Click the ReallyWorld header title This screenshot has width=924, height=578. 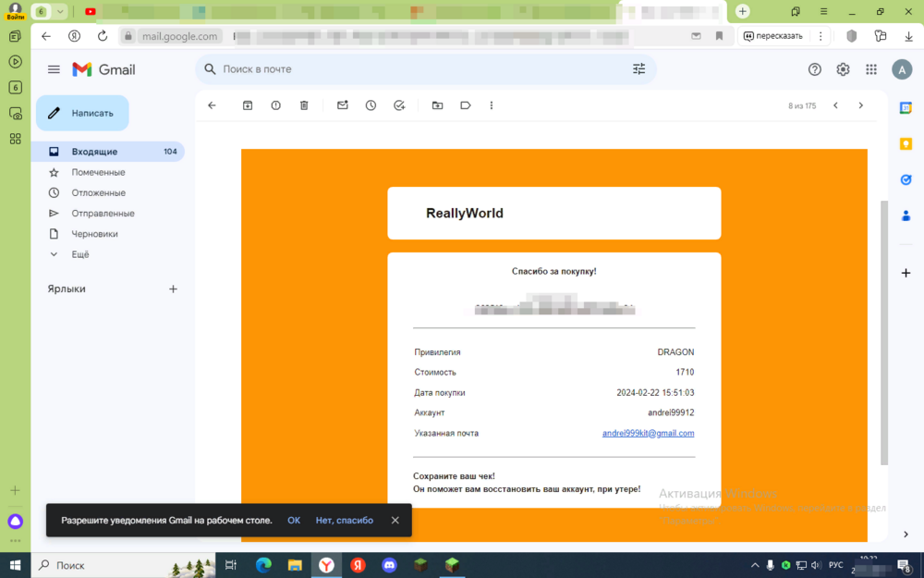[x=465, y=213]
